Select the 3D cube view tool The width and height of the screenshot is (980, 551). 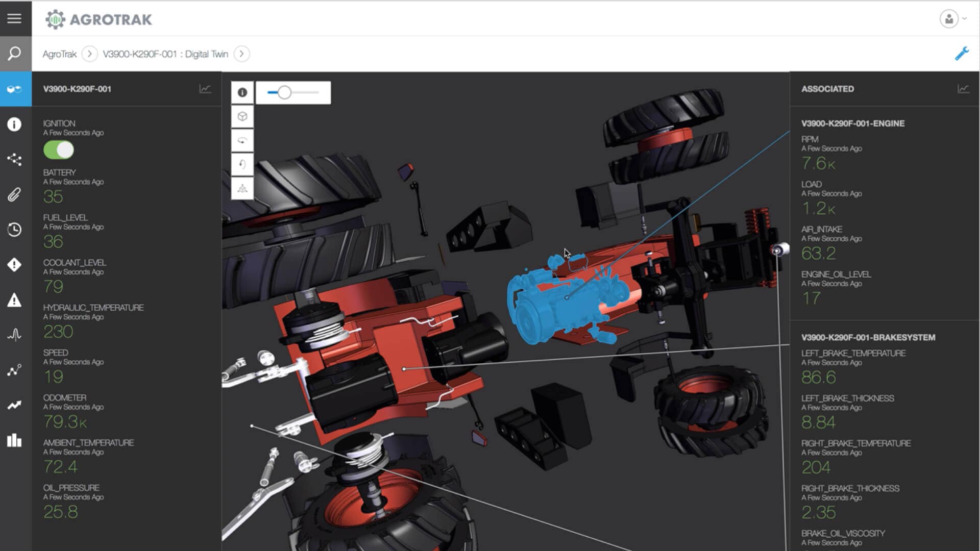click(242, 116)
